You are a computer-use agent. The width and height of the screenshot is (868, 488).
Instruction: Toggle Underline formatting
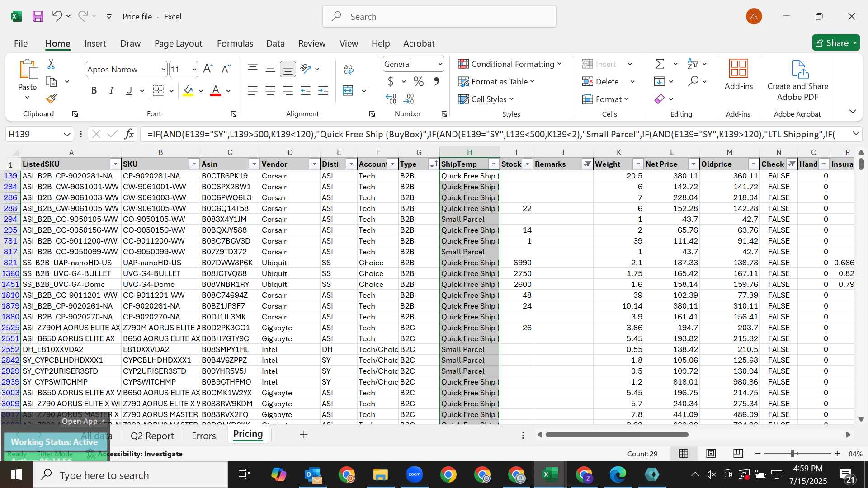(129, 90)
